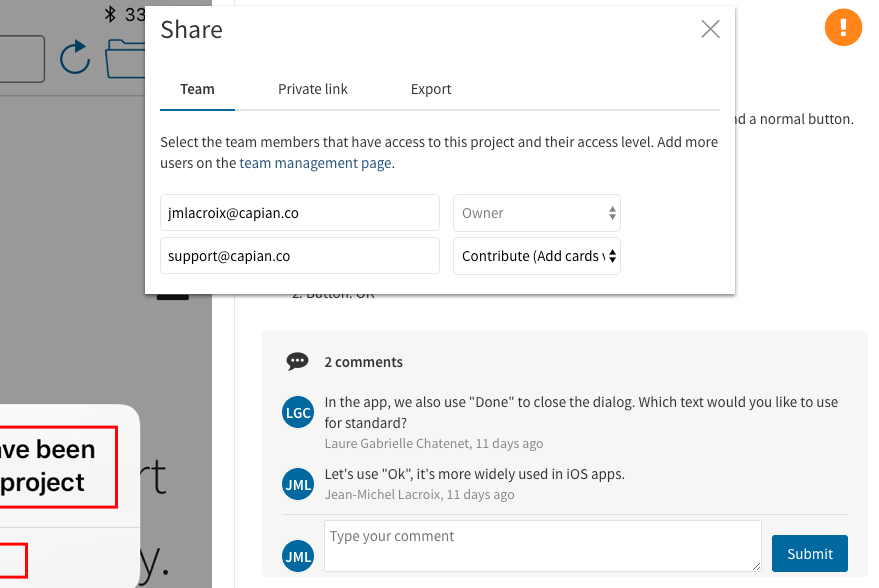Click the reload arrow icon
879x588 pixels.
tap(75, 57)
